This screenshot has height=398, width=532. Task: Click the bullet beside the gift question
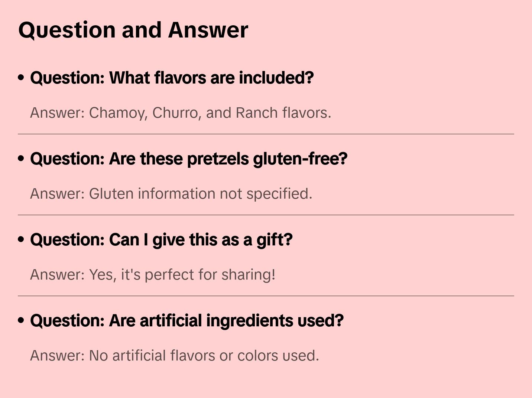[21, 240]
